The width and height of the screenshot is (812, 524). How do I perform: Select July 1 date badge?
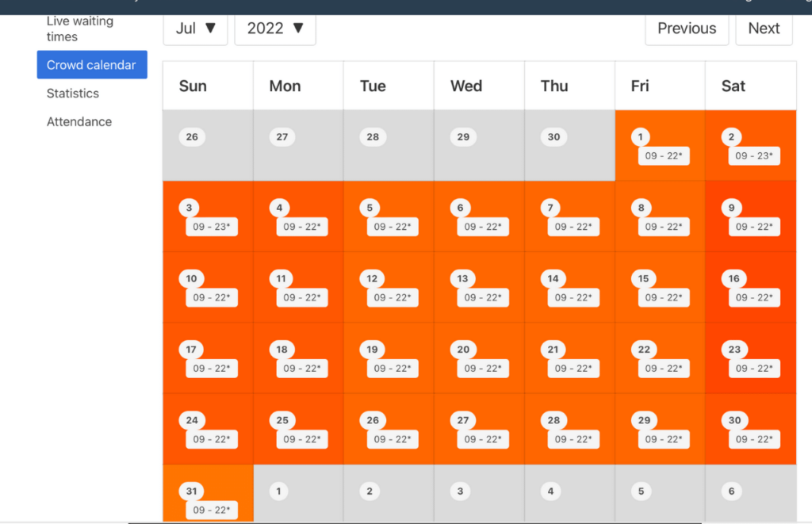[x=641, y=137]
